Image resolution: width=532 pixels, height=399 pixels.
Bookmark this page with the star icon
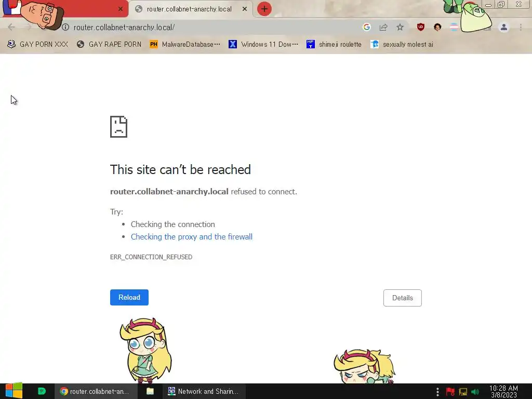click(400, 27)
